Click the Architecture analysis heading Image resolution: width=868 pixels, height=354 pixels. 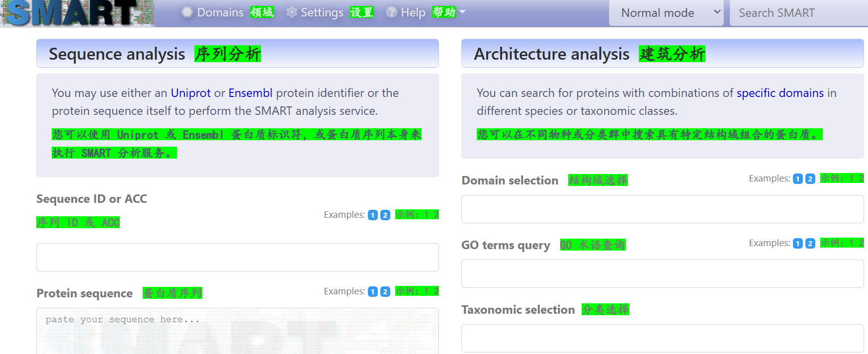tap(552, 54)
